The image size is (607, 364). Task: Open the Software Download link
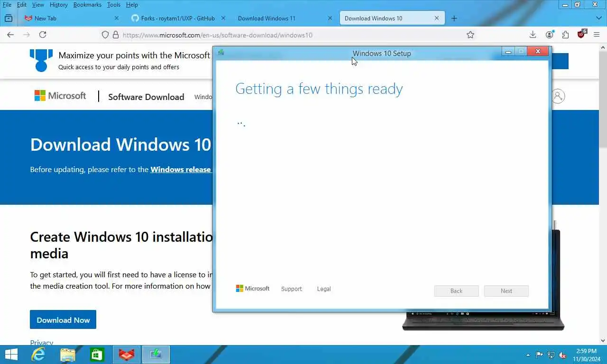click(x=146, y=97)
